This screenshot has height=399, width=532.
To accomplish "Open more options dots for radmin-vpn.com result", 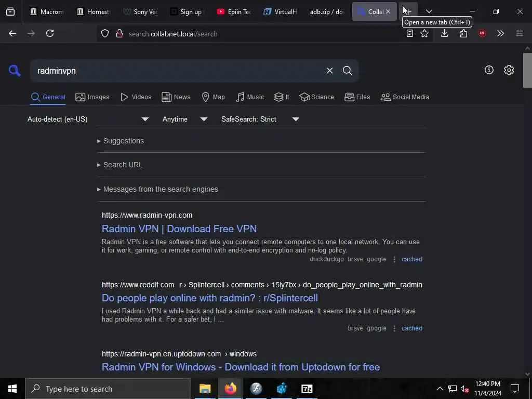I will [x=394, y=259].
